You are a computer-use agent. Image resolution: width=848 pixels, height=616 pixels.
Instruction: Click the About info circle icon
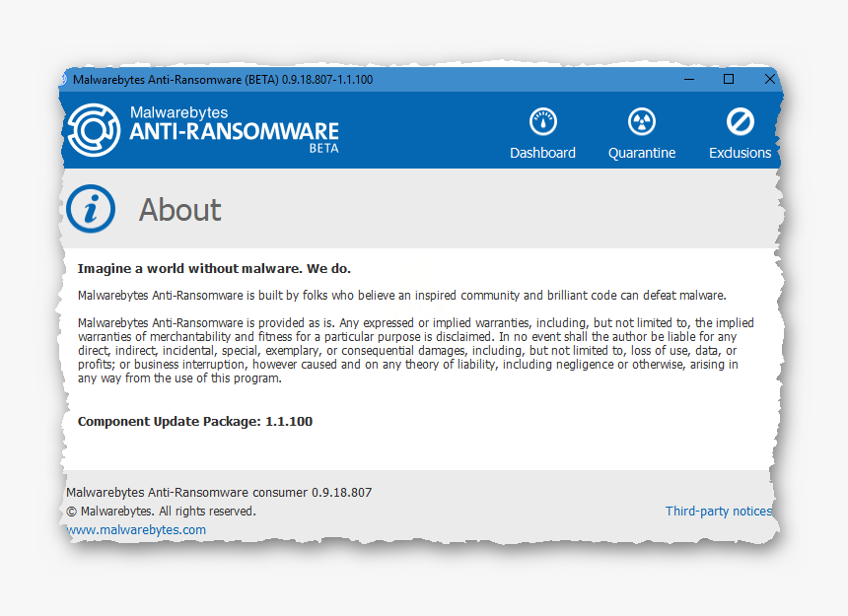tap(91, 209)
